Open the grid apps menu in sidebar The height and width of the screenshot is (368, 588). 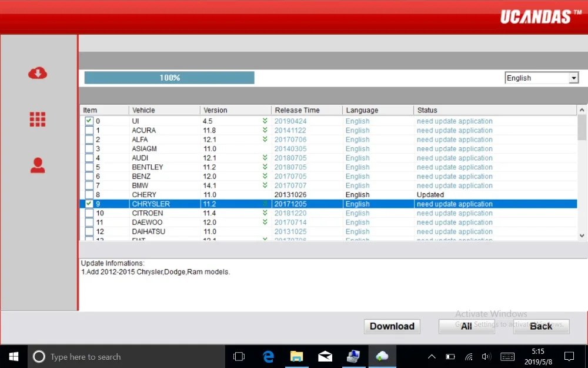click(38, 120)
